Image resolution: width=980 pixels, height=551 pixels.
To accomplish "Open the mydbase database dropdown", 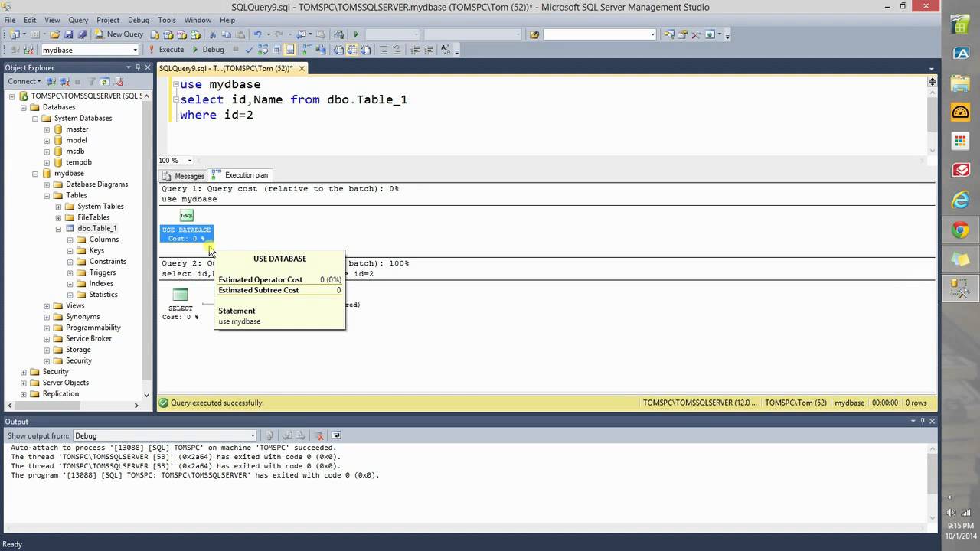I will 135,50.
